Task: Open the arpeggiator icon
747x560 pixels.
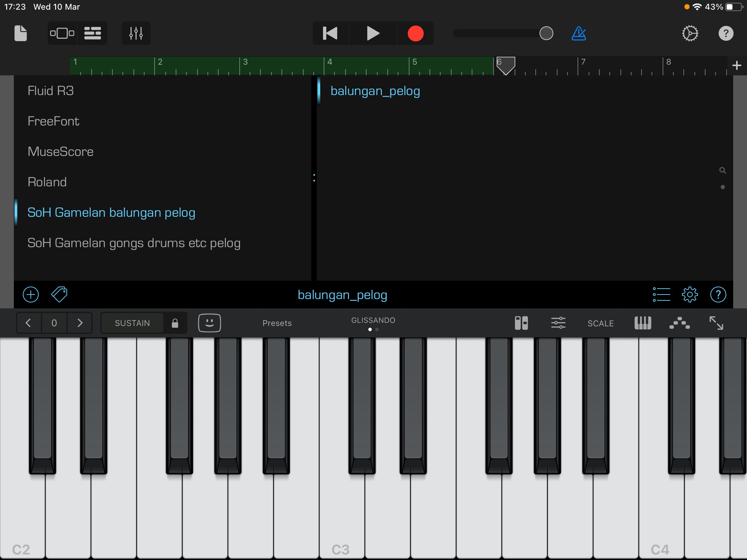Action: (679, 323)
